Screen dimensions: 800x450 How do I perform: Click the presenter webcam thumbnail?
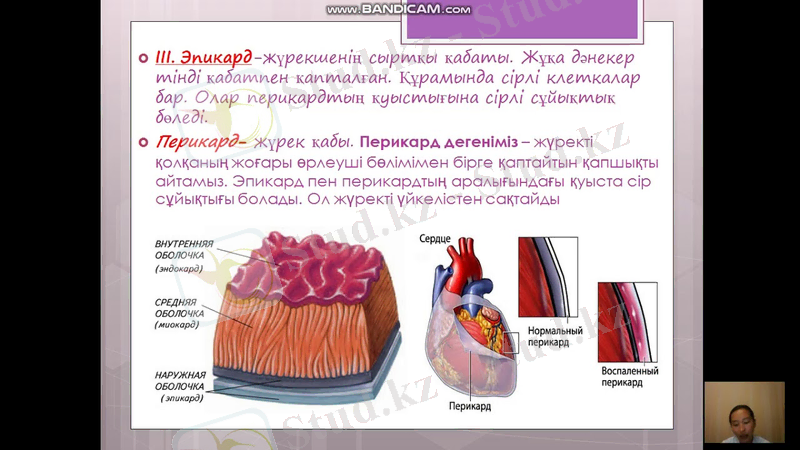[x=743, y=411]
